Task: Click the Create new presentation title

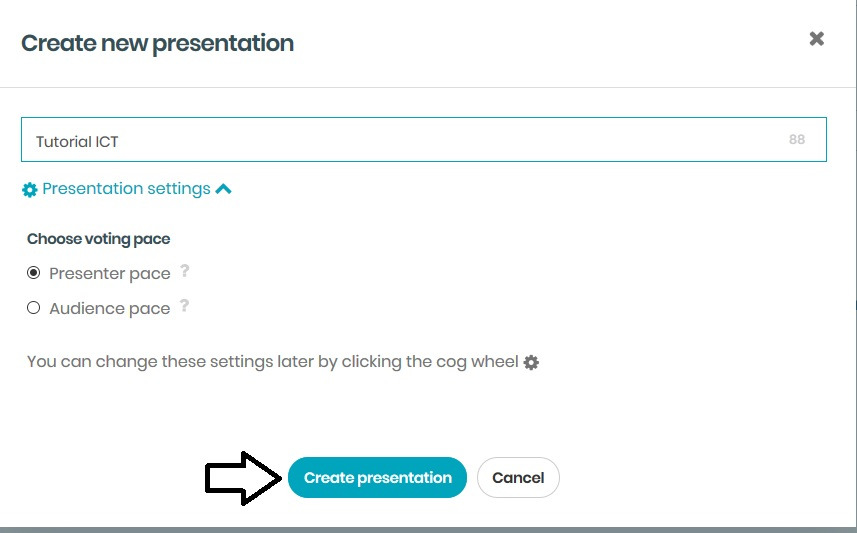Action: [157, 43]
